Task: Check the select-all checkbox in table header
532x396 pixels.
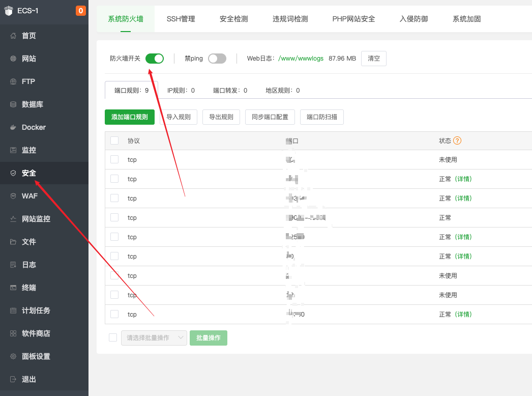Action: click(114, 140)
